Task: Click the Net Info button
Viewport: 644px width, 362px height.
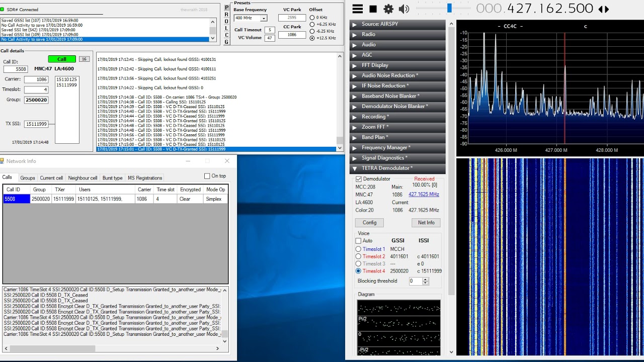Action: coord(426,222)
